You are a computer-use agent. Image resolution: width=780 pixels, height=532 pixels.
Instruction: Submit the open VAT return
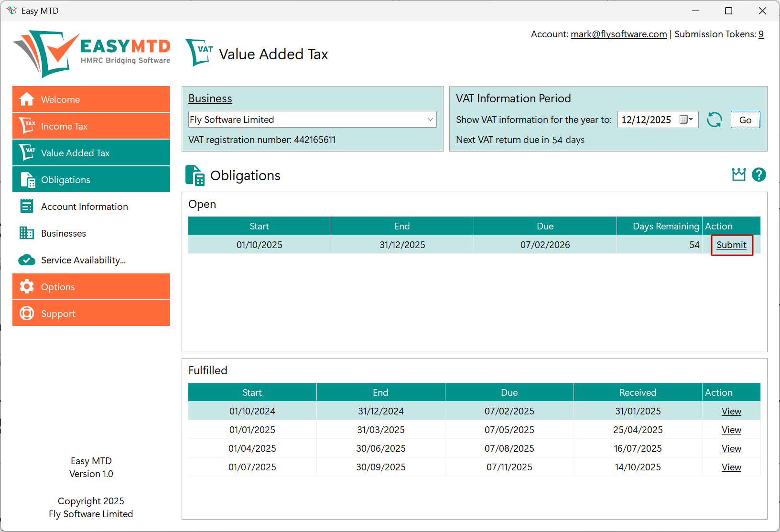731,245
